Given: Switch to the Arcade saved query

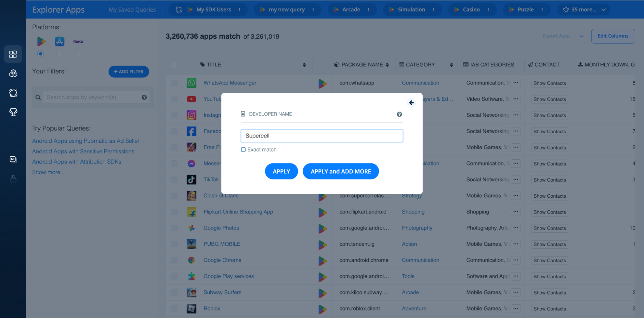Looking at the screenshot, I should pos(351,10).
